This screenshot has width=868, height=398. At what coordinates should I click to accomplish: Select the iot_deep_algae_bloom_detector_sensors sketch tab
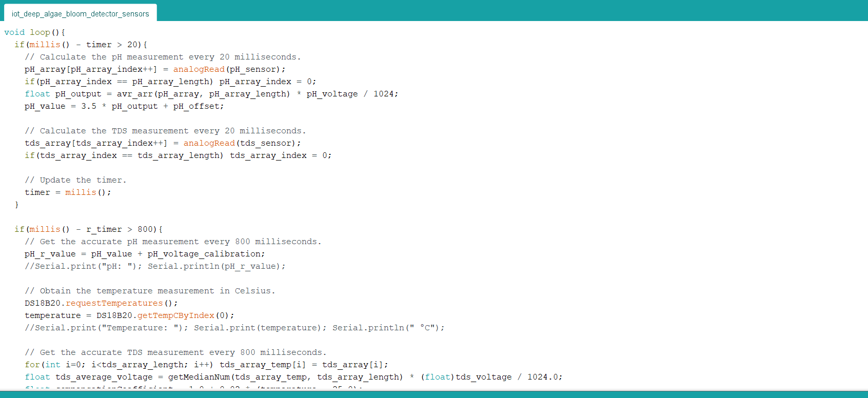pyautogui.click(x=80, y=14)
